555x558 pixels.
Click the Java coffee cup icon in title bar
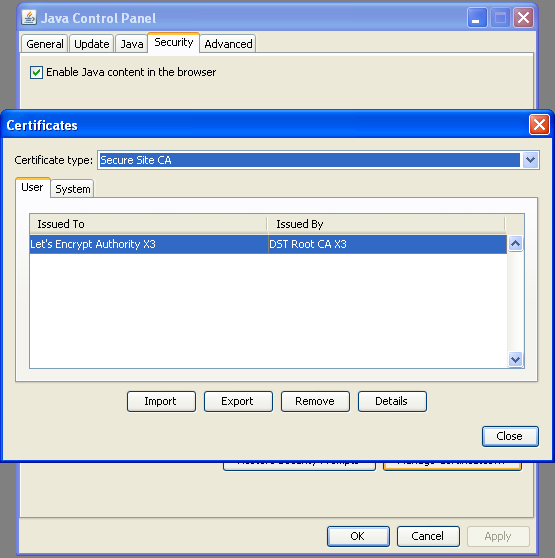click(29, 17)
